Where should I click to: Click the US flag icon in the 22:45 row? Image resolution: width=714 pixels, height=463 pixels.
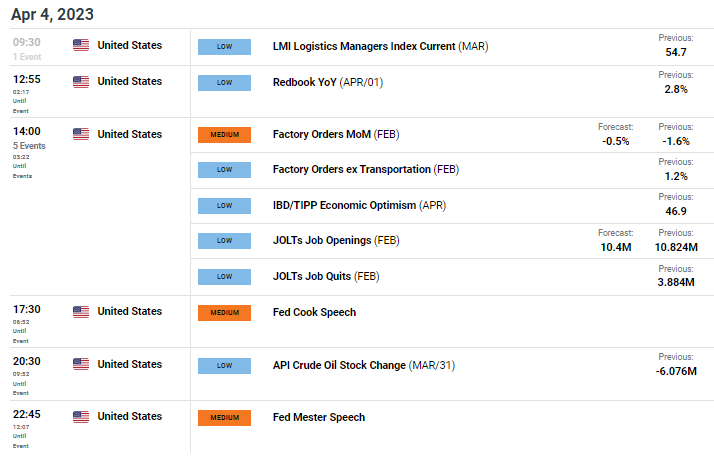click(x=81, y=417)
